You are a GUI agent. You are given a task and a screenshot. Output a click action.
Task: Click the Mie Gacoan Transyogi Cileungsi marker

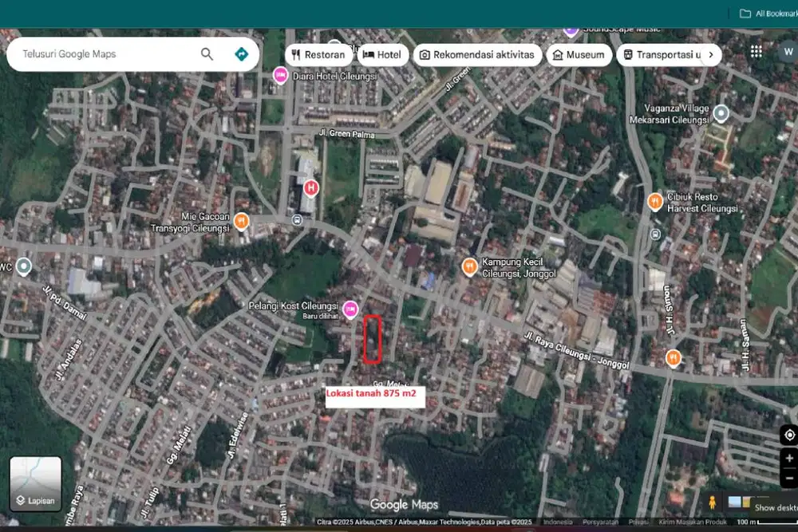(240, 220)
